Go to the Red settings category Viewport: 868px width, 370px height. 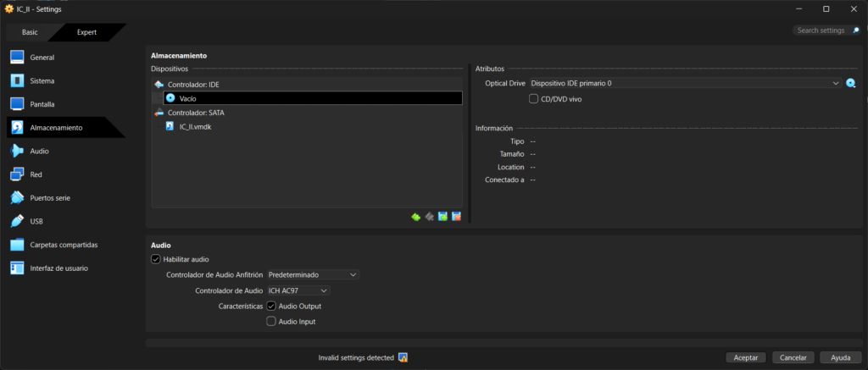coord(36,174)
